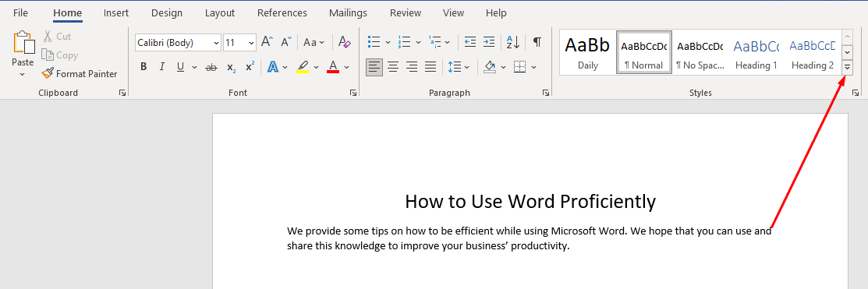Image resolution: width=868 pixels, height=289 pixels.
Task: Click the Clear All Formatting icon
Action: pyautogui.click(x=345, y=42)
